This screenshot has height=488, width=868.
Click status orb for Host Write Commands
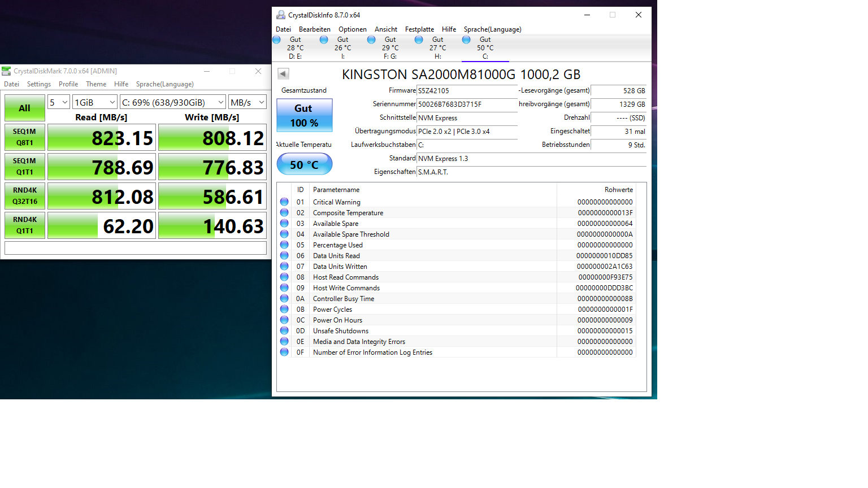[x=284, y=287]
